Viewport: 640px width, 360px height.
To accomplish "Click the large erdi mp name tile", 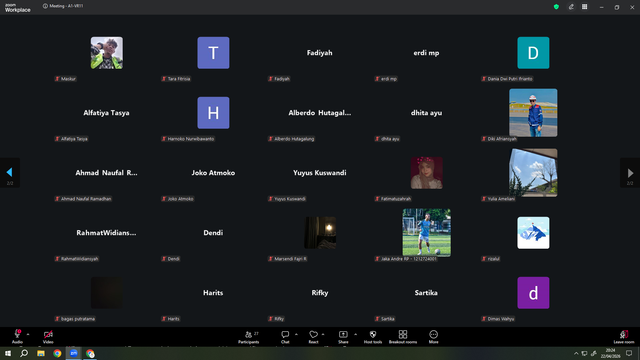I will tap(426, 53).
